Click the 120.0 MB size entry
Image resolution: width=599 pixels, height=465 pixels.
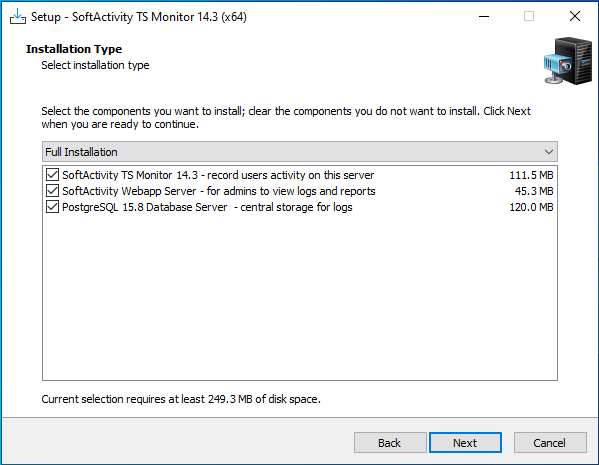(x=531, y=207)
